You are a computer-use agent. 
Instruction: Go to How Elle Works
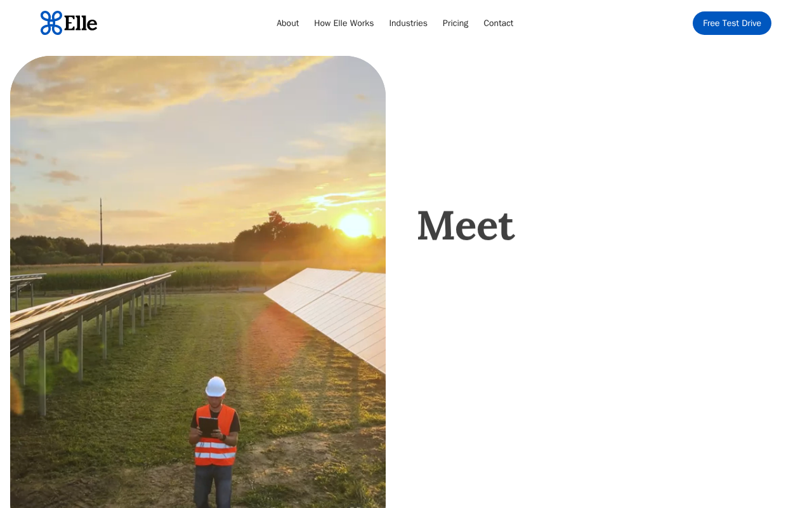(x=344, y=23)
